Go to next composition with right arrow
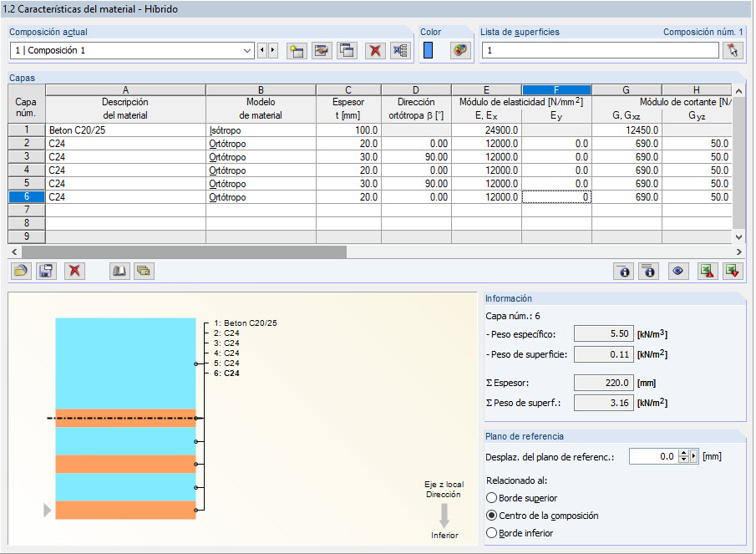The image size is (756, 554). click(271, 50)
